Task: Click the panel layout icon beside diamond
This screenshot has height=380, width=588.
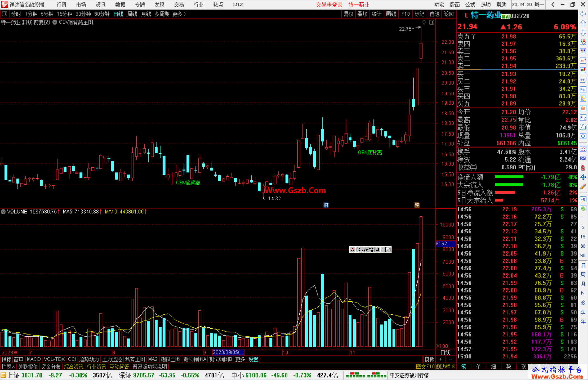Action: click(431, 22)
